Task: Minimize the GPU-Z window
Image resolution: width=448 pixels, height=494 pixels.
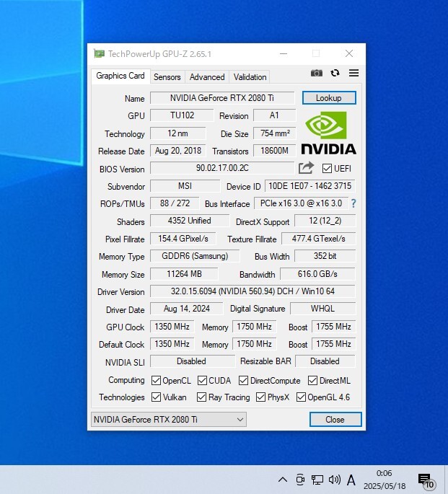Action: tap(284, 54)
